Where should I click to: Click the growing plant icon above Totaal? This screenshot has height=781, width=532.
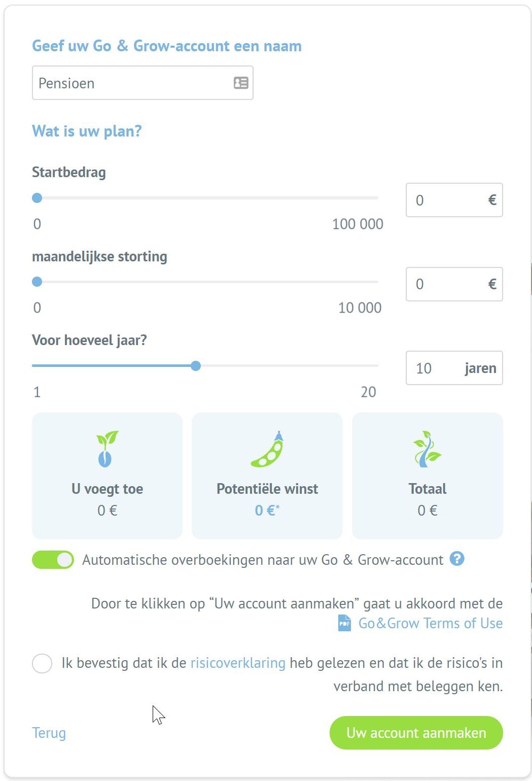427,449
